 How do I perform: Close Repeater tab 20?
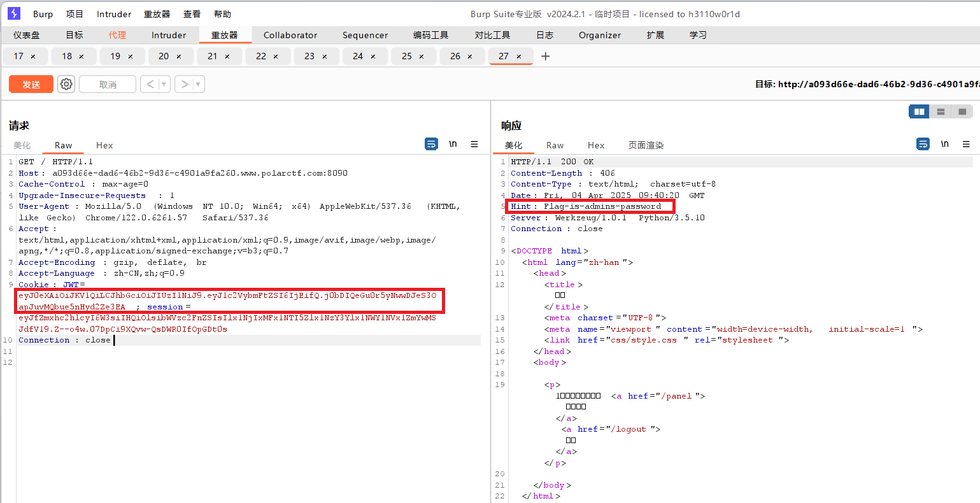[x=179, y=57]
